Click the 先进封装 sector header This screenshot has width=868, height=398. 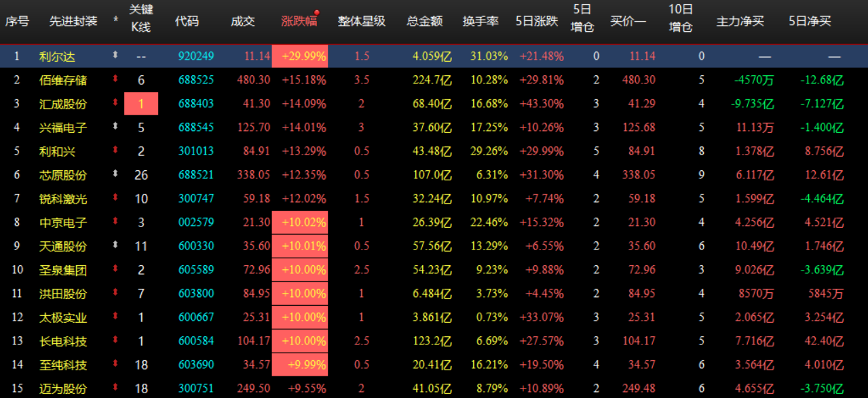(x=73, y=21)
